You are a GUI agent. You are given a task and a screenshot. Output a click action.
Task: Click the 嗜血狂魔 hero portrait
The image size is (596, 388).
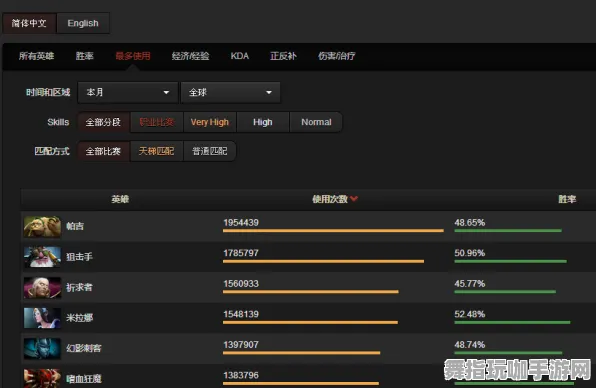tap(42, 378)
